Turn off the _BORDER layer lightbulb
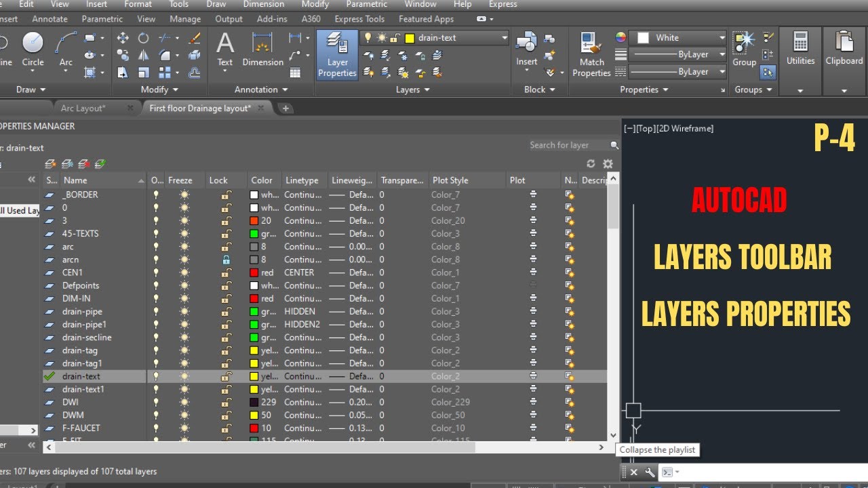The image size is (868, 488). 157,195
